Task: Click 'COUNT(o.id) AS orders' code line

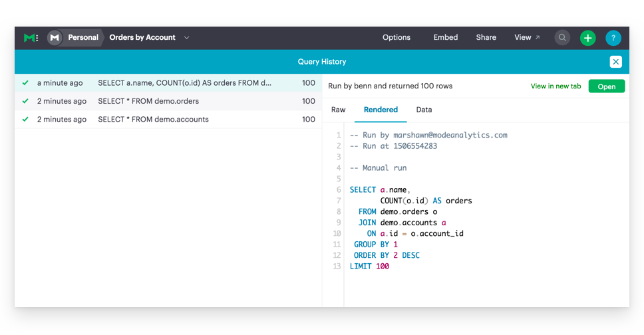Action: point(426,201)
